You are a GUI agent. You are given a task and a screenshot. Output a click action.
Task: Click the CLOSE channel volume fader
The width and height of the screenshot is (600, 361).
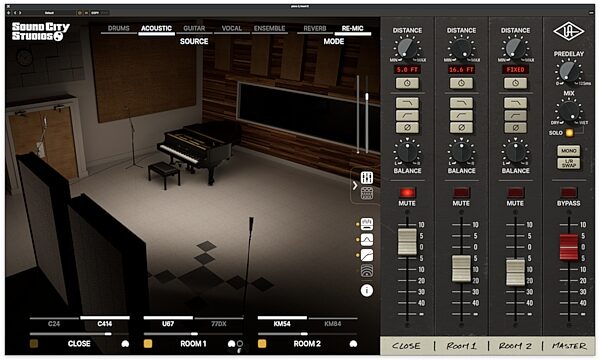(x=407, y=242)
